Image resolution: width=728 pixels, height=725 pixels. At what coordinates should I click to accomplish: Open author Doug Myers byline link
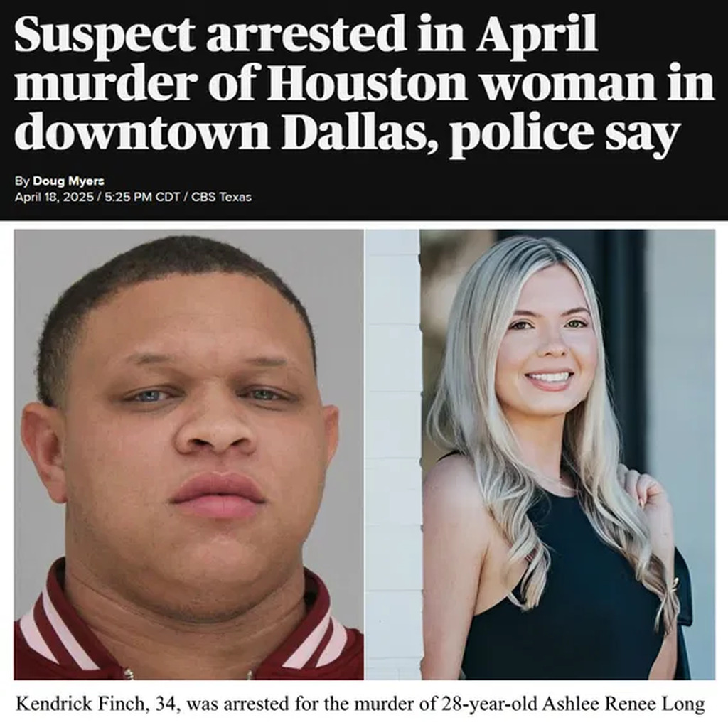point(68,181)
